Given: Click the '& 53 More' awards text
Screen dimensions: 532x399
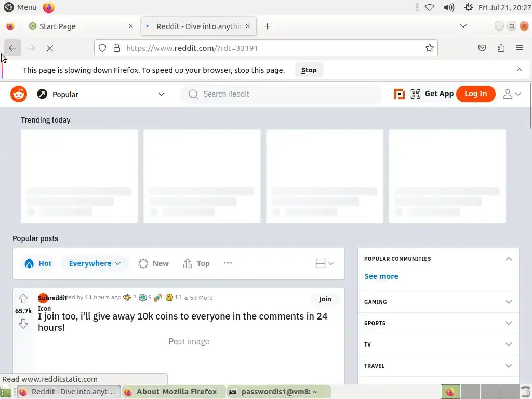Looking at the screenshot, I should coord(198,298).
